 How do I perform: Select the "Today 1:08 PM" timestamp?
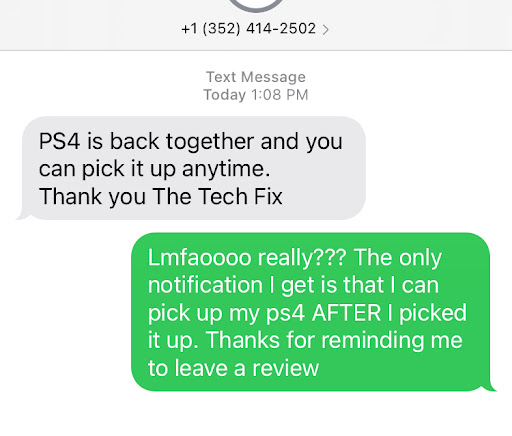point(256,95)
